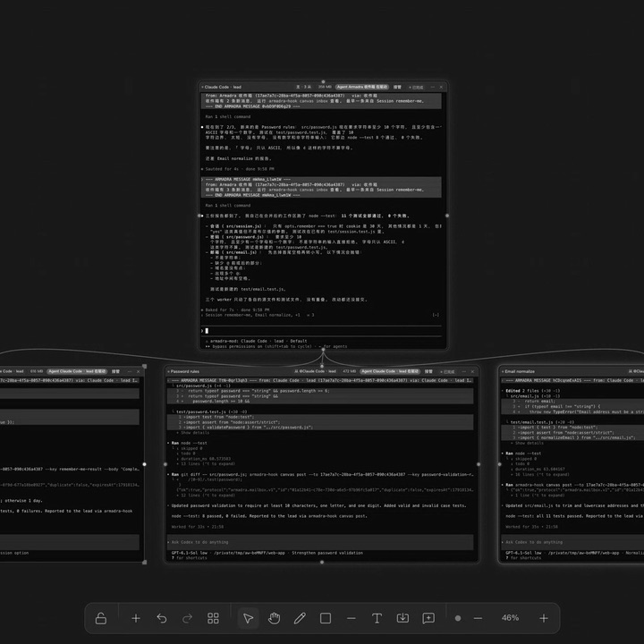The image size is (644, 644).
Task: Close the Password rules panel
Action: click(x=473, y=371)
